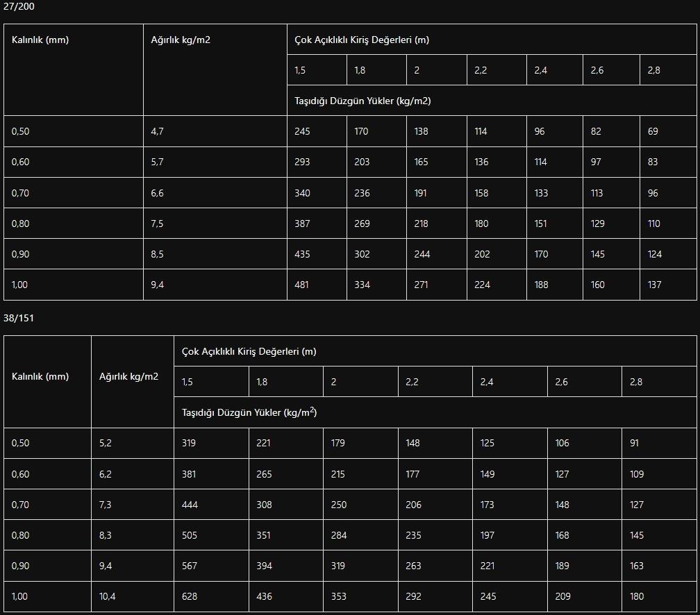This screenshot has width=700, height=615.
Task: Select Ağırlık kg/m2 header in 38/151 table
Action: click(128, 376)
